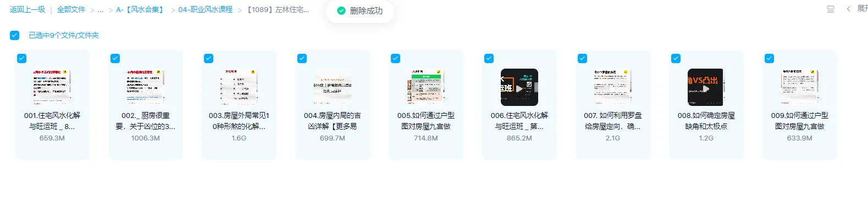
Task: Switch file list view mode icon
Action: 831,9
